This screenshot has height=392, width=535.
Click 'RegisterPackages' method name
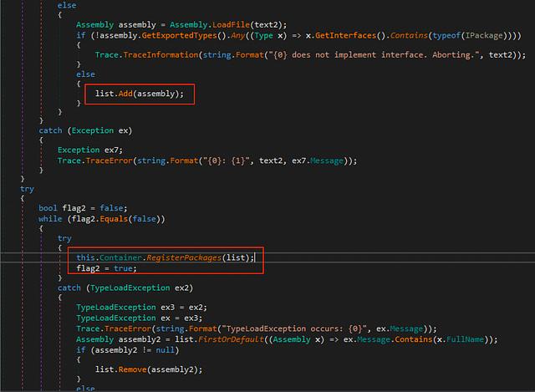tap(184, 257)
